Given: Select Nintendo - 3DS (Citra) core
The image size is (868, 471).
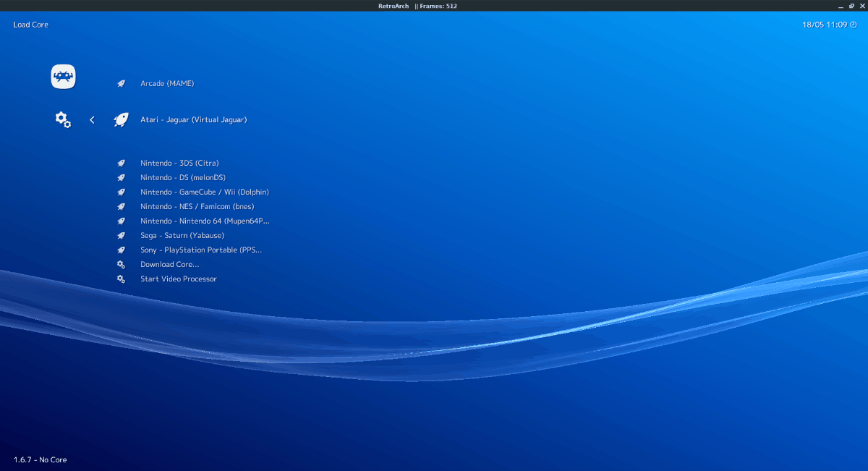Looking at the screenshot, I should click(x=179, y=164).
